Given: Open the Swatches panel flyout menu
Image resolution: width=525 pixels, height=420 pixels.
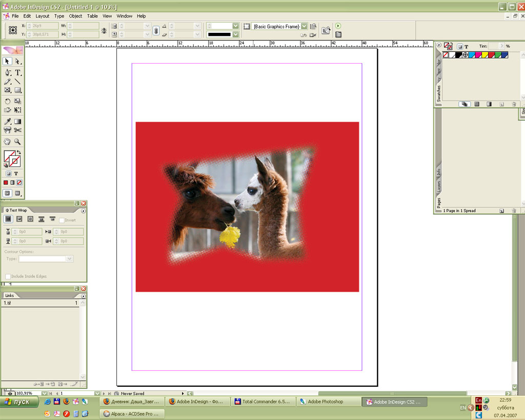Looking at the screenshot, I should (439, 45).
